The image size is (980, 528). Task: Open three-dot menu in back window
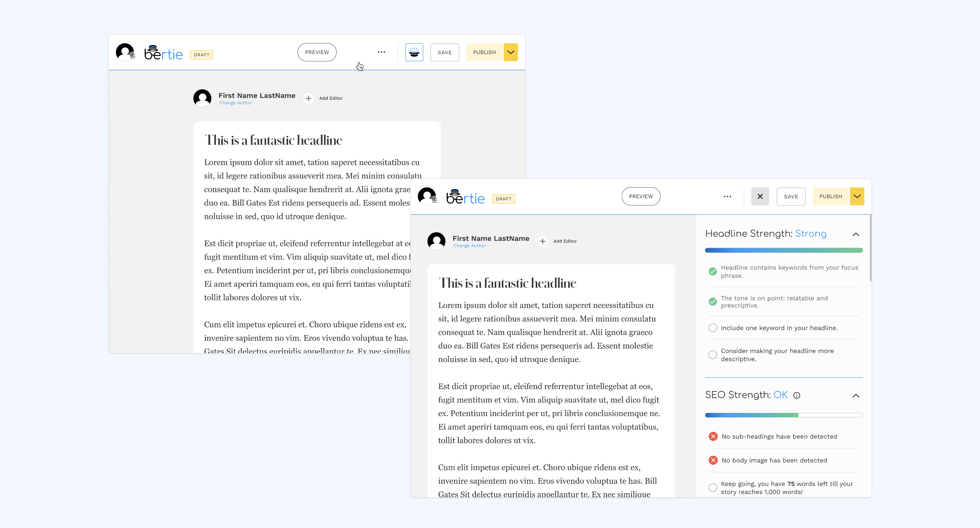click(x=381, y=52)
